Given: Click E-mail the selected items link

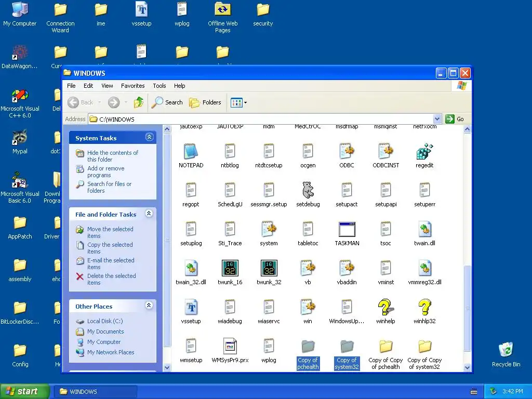Looking at the screenshot, I should pyautogui.click(x=111, y=263).
